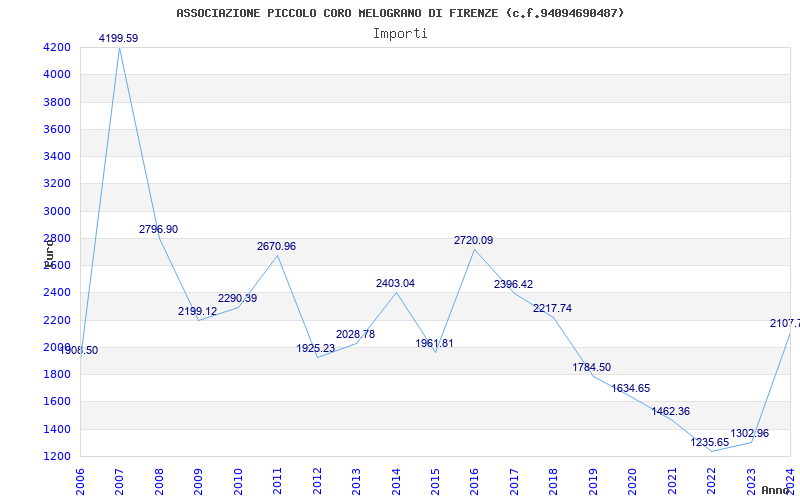Click the Importi subtitle
The width and height of the screenshot is (800, 500).
pyautogui.click(x=400, y=33)
